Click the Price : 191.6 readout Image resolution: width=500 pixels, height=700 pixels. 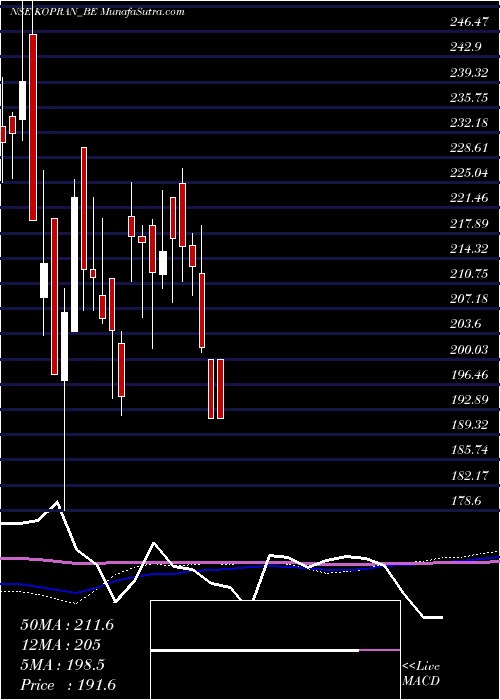69,685
